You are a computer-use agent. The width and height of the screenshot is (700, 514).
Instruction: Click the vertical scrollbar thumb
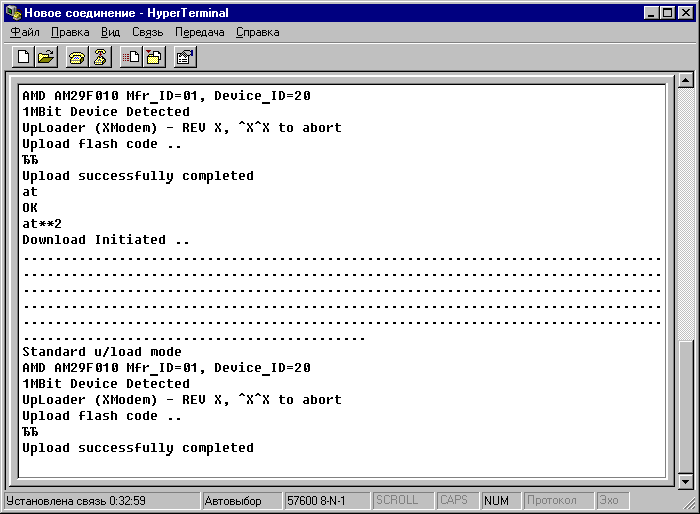click(685, 406)
